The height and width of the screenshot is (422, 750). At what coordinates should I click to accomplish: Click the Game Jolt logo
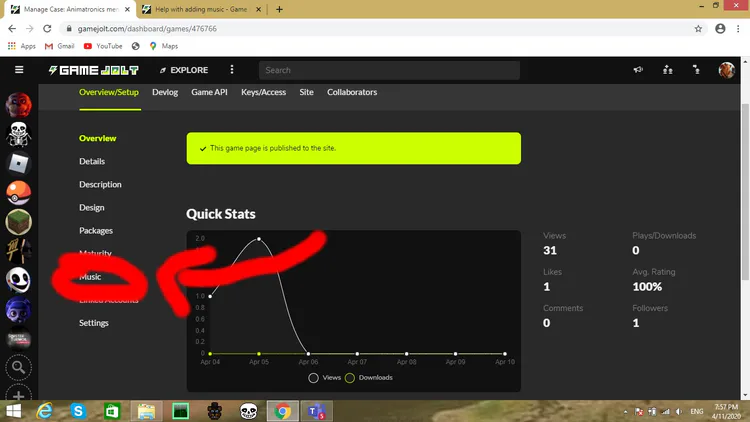point(93,70)
